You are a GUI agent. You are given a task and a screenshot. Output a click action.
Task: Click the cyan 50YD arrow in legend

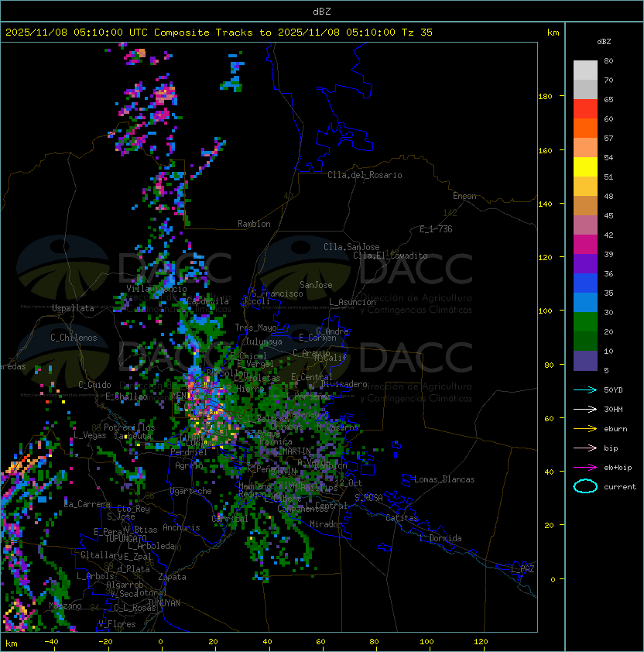(x=585, y=389)
